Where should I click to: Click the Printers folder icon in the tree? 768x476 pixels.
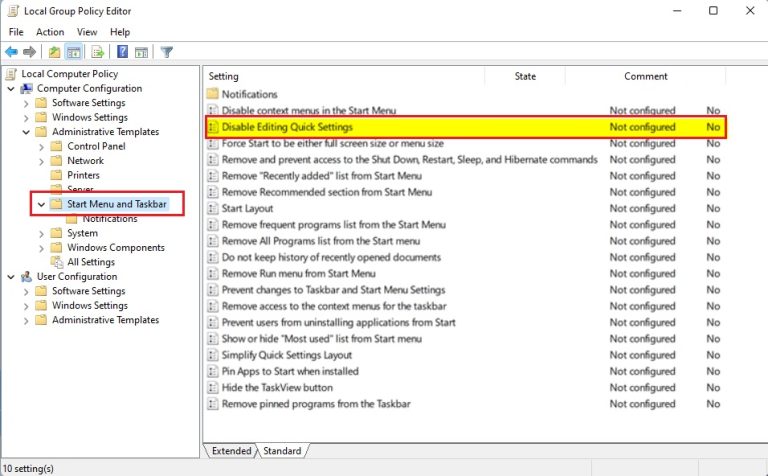57,175
